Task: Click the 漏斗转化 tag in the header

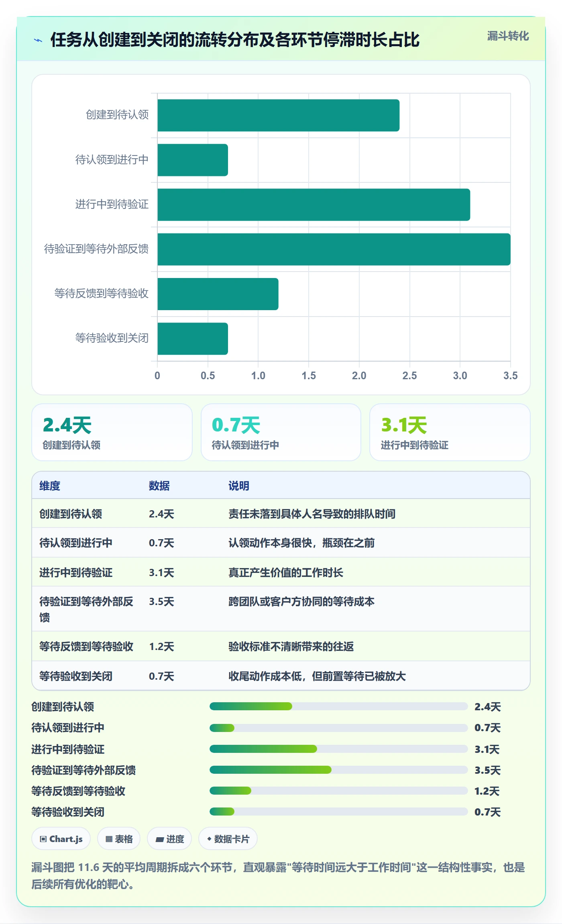Action: click(508, 36)
